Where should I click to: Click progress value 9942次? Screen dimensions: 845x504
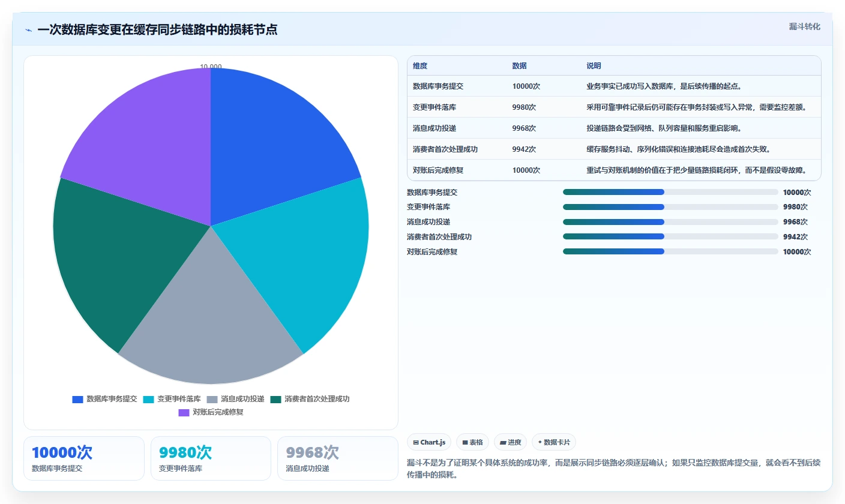pyautogui.click(x=795, y=237)
